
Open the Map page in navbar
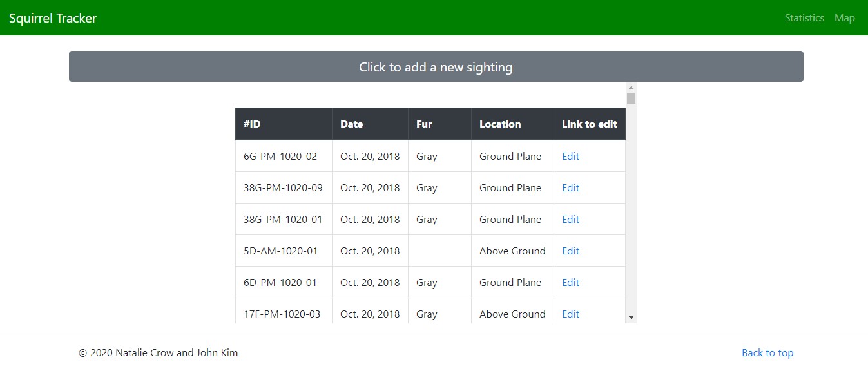[x=845, y=18]
